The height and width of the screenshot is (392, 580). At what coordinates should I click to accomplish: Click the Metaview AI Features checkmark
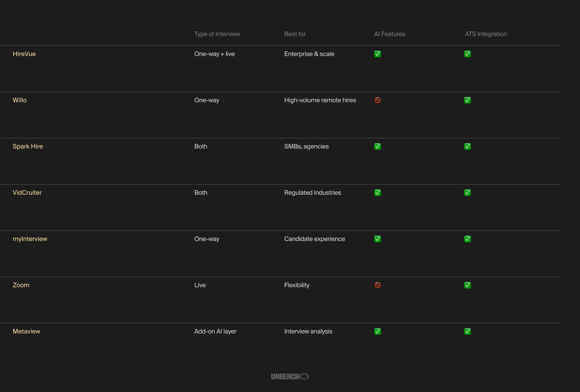pyautogui.click(x=377, y=331)
